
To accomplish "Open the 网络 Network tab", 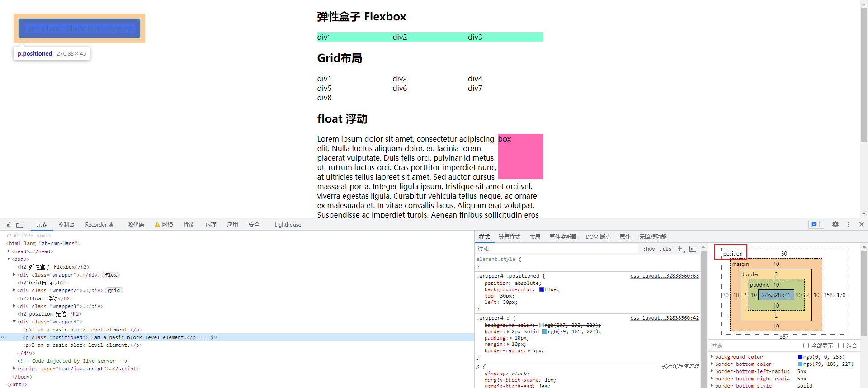I will click(x=164, y=224).
